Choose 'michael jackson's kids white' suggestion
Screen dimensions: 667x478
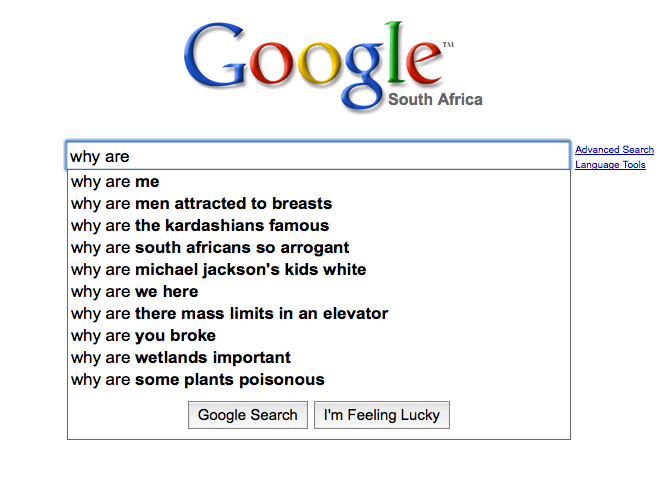218,270
